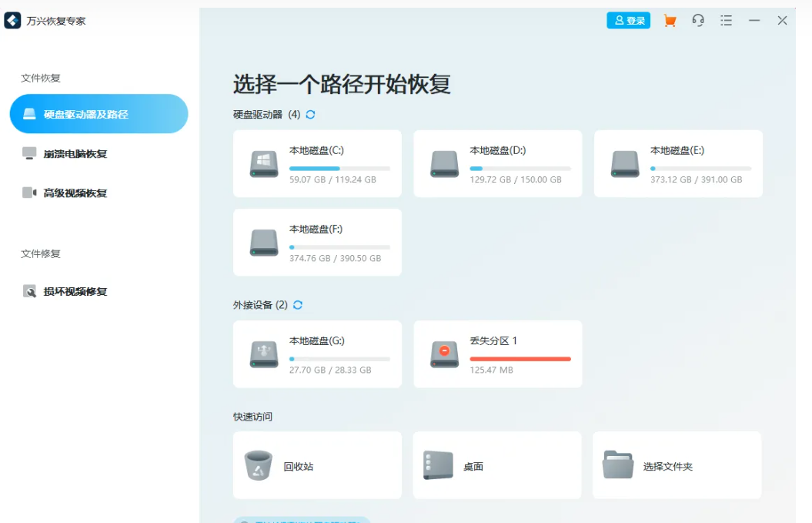Open 选择文件夹 to pick a folder
812x523 pixels.
[677, 465]
